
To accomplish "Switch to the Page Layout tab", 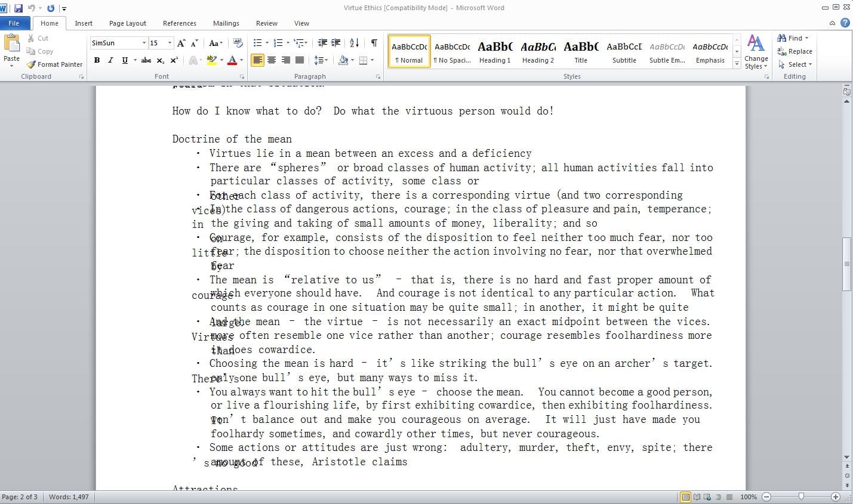I will click(x=127, y=23).
